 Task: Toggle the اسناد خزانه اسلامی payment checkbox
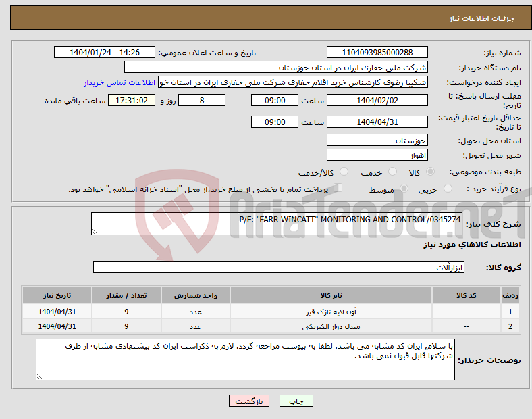pyautogui.click(x=338, y=188)
